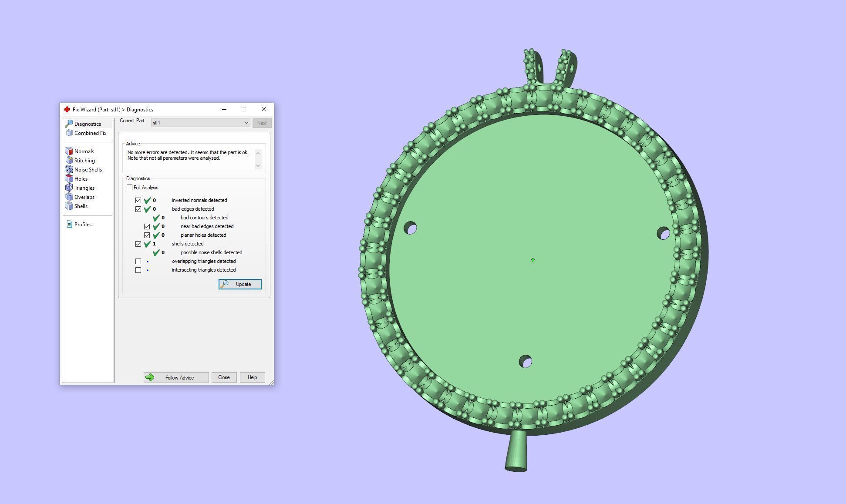Open the Normals fix page icon

coord(69,151)
